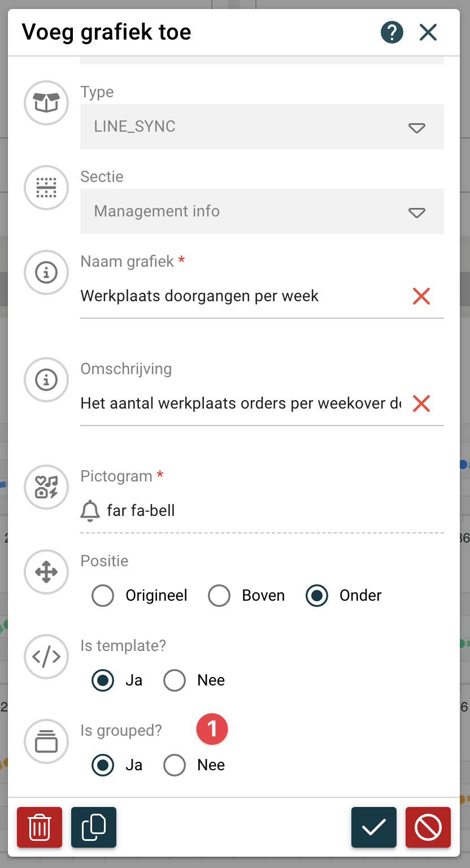Viewport: 470px width, 868px height.
Task: Close the Voeg grafiek toe dialog
Action: [428, 32]
